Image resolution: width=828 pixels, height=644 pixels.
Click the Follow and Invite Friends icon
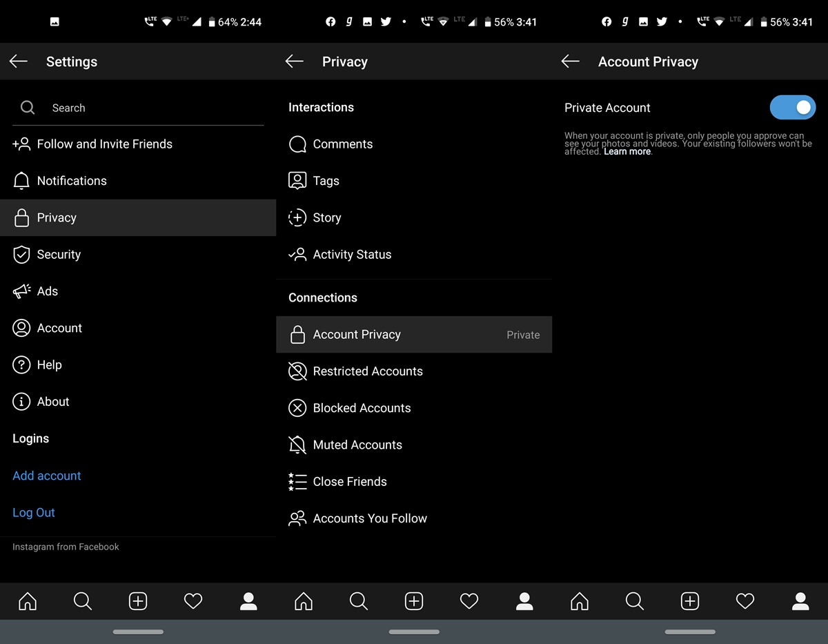tap(21, 144)
